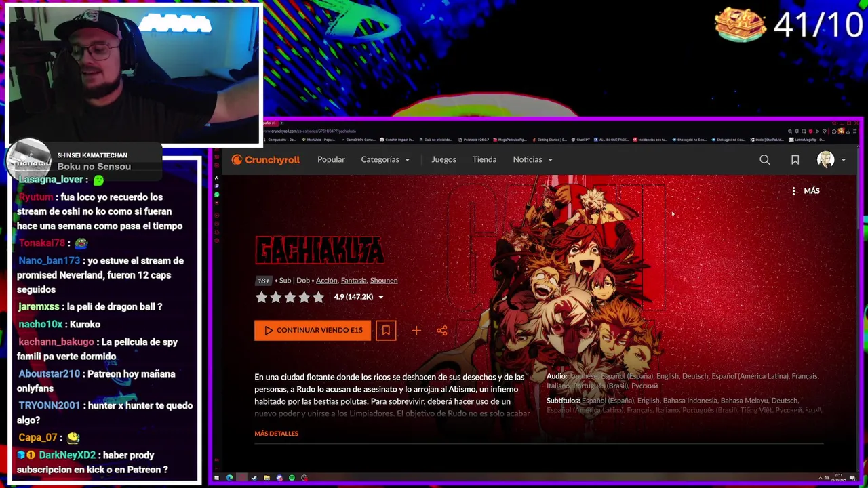The image size is (868, 488).
Task: Open Spotify from taskbar
Action: coord(292,478)
